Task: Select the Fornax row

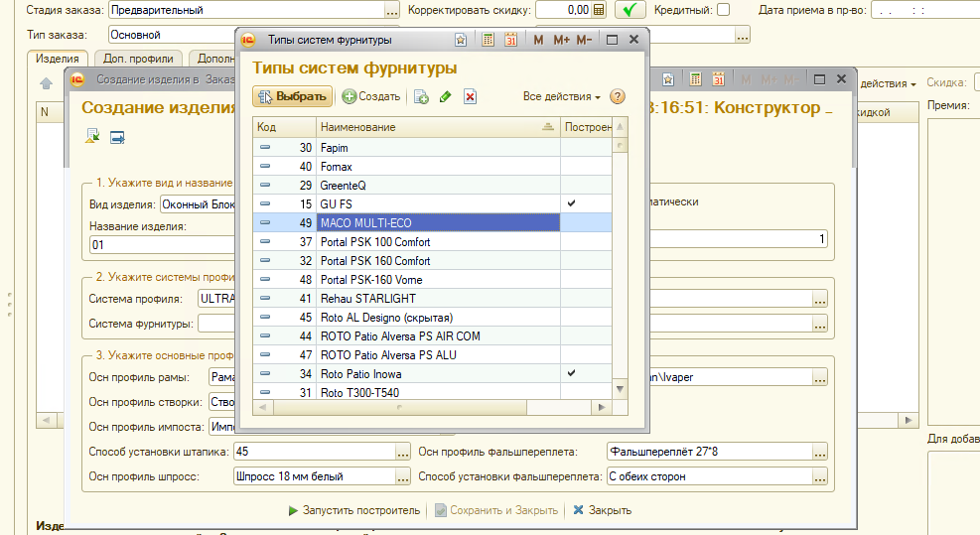Action: click(433, 166)
